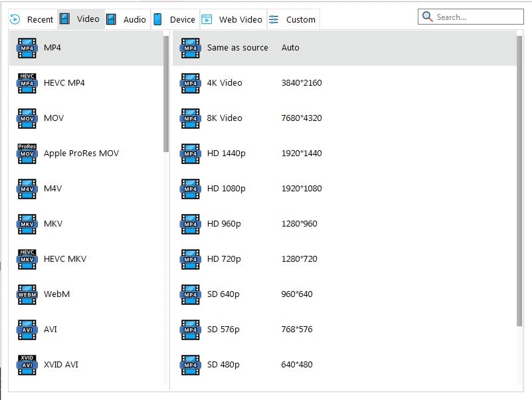Choose HD 1080p 1920*1080 preset
This screenshot has width=532, height=400.
pyautogui.click(x=264, y=189)
